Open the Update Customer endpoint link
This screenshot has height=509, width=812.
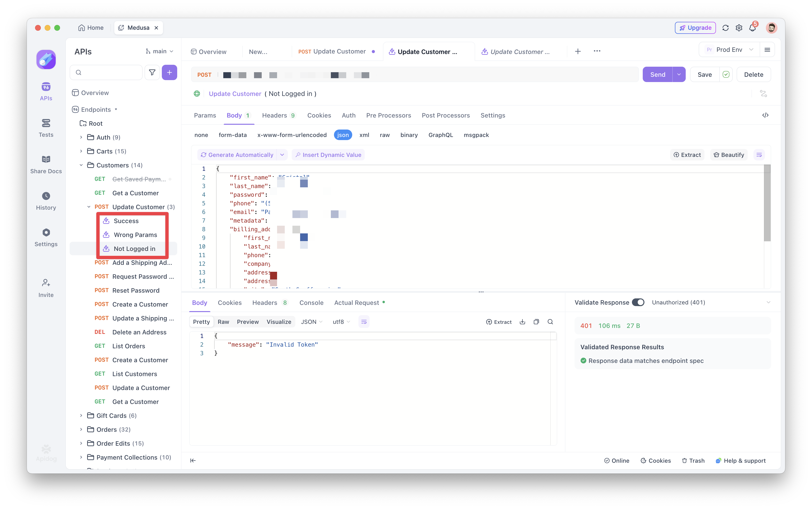235,94
